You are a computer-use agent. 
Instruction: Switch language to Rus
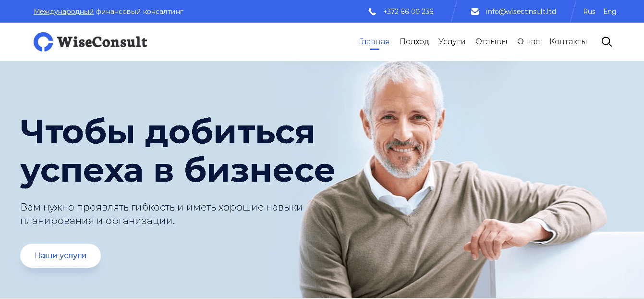[589, 12]
